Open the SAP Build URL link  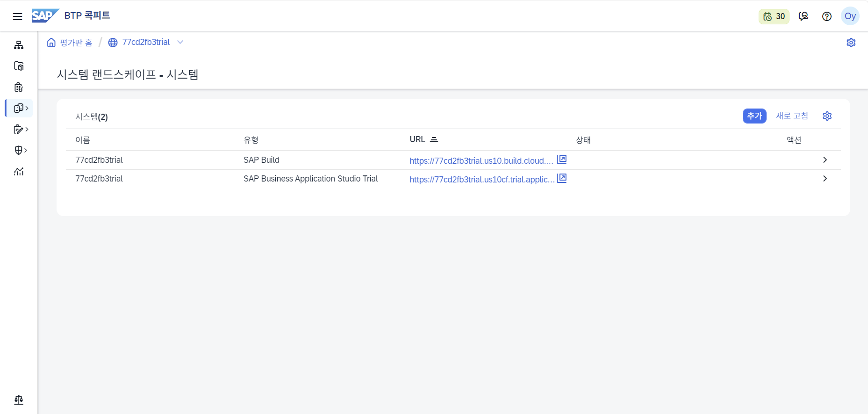click(x=481, y=161)
